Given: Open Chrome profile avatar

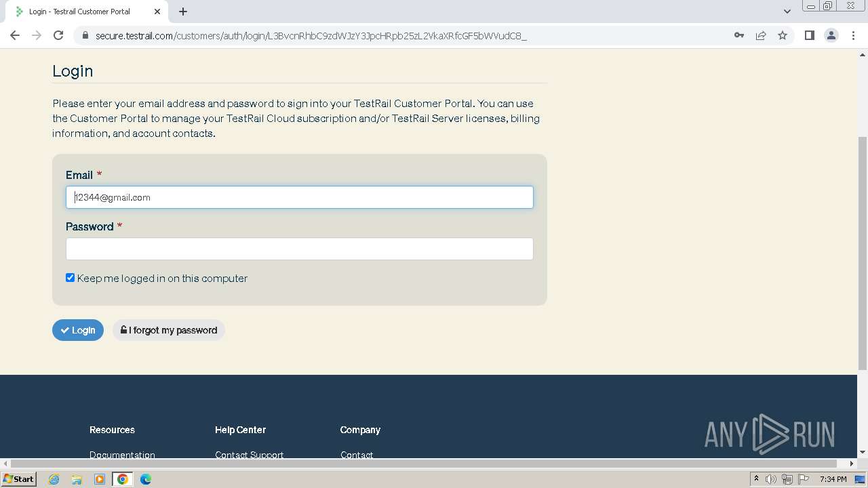Looking at the screenshot, I should (x=831, y=35).
